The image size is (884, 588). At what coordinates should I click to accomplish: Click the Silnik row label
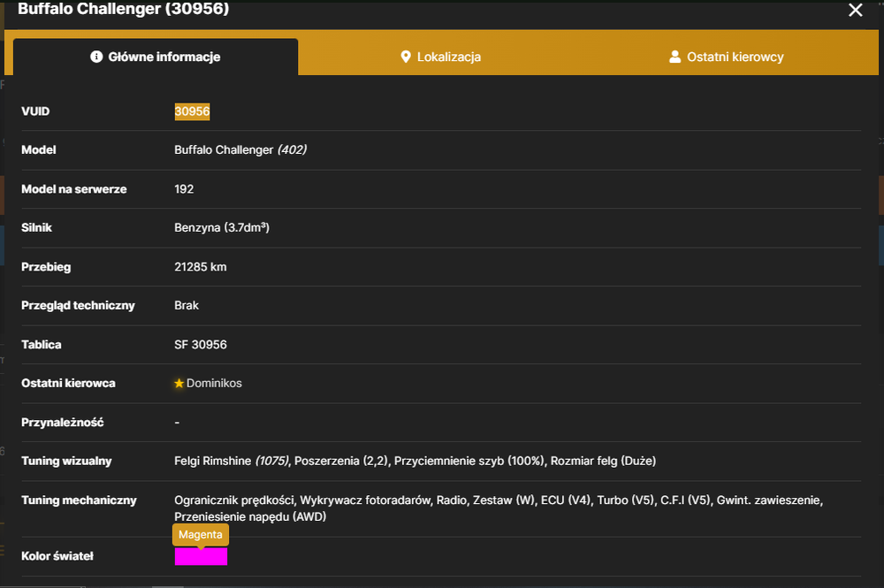pyautogui.click(x=36, y=228)
